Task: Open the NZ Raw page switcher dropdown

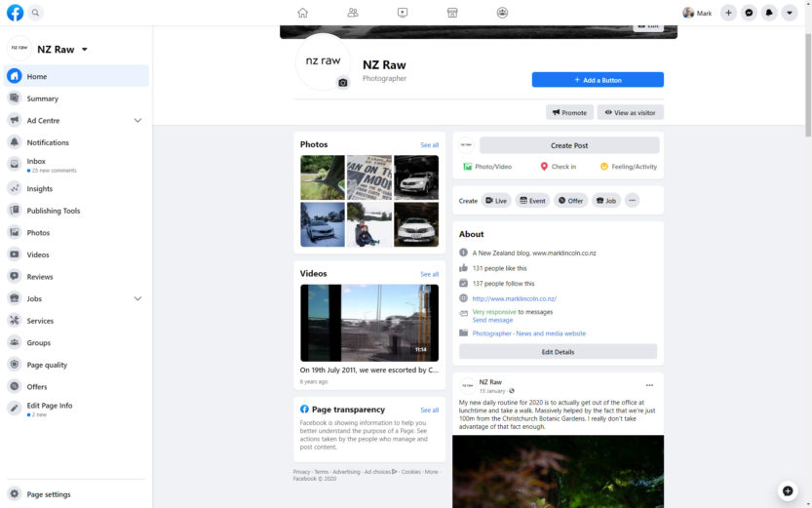Action: tap(85, 50)
